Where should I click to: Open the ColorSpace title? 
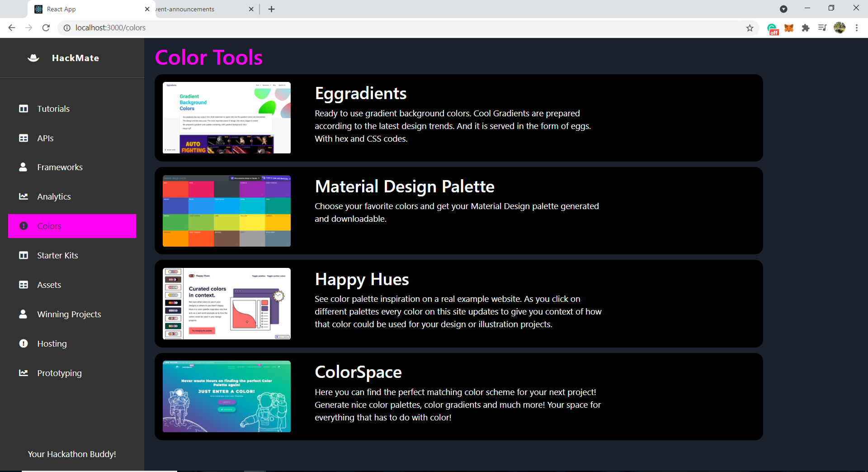click(359, 372)
